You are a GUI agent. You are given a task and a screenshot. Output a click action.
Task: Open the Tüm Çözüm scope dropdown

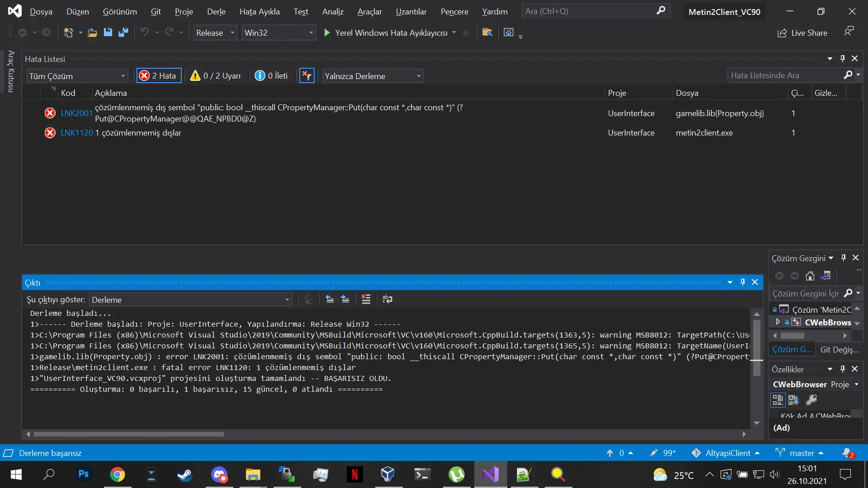77,76
